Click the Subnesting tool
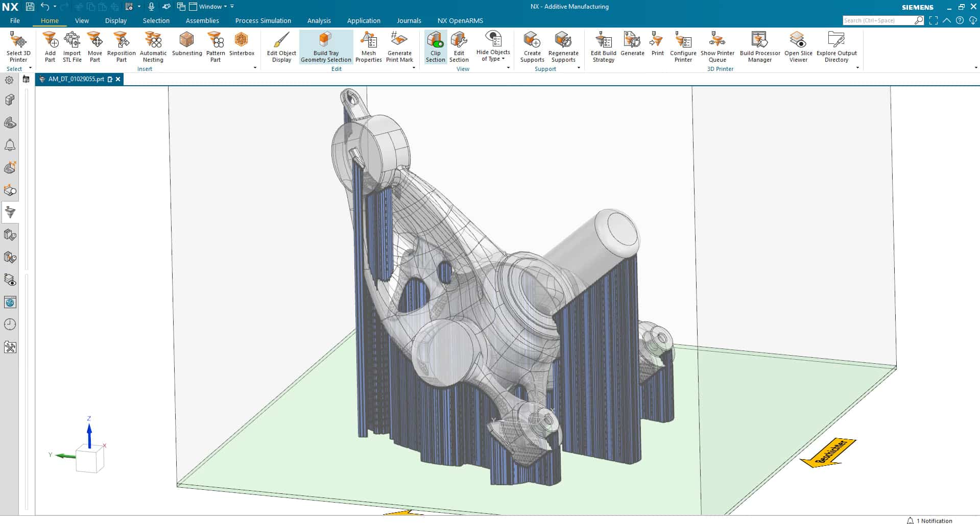The width and height of the screenshot is (980, 524). [x=187, y=43]
